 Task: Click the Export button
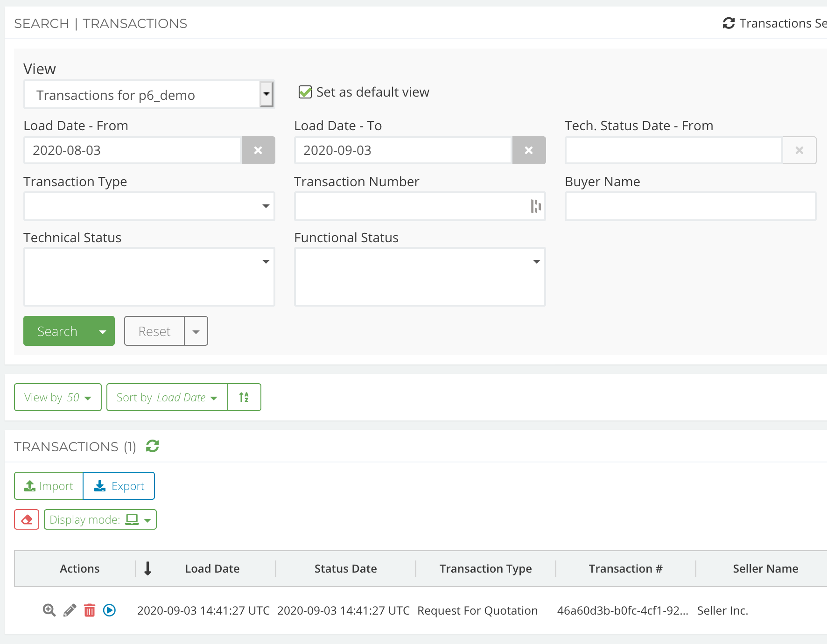pos(119,485)
